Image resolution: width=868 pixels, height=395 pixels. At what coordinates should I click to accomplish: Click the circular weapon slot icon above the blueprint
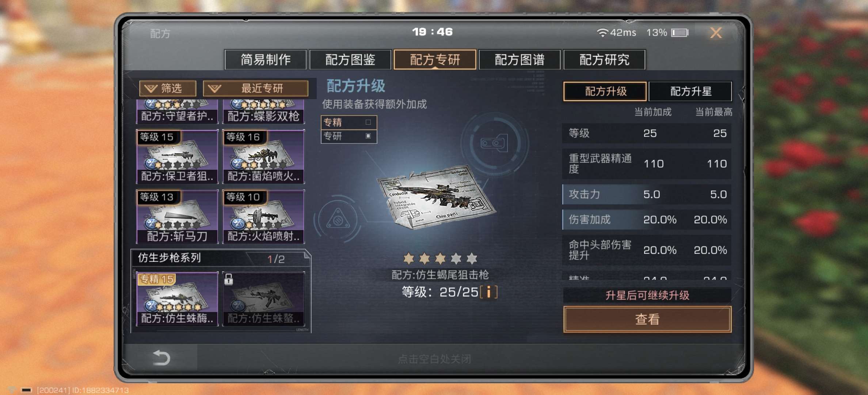[494, 143]
